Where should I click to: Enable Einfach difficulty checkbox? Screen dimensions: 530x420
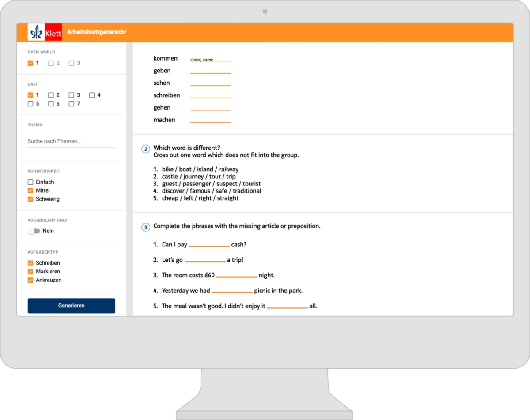point(30,182)
